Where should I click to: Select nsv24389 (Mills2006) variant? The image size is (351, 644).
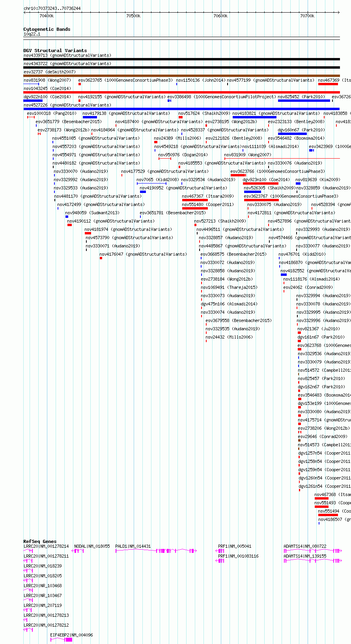point(177,138)
